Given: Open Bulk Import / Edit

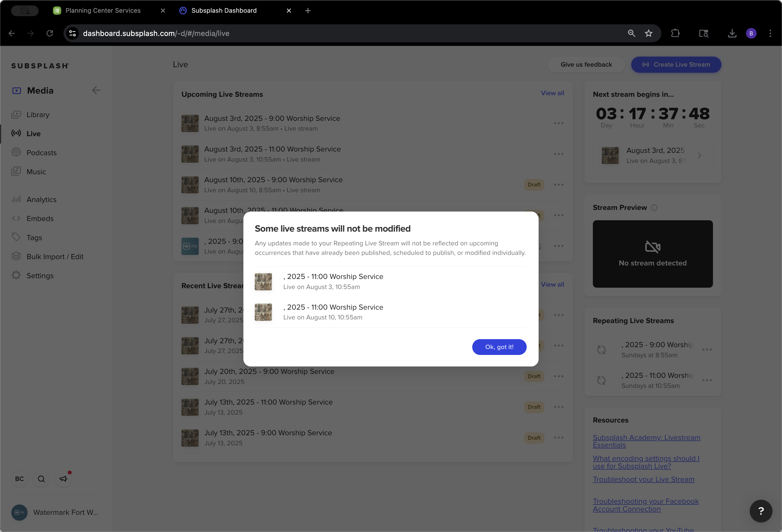Looking at the screenshot, I should pyautogui.click(x=55, y=256).
